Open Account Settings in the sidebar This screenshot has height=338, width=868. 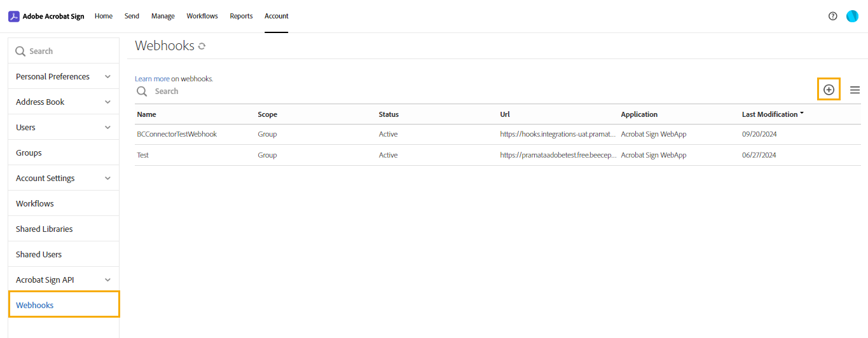click(x=64, y=178)
